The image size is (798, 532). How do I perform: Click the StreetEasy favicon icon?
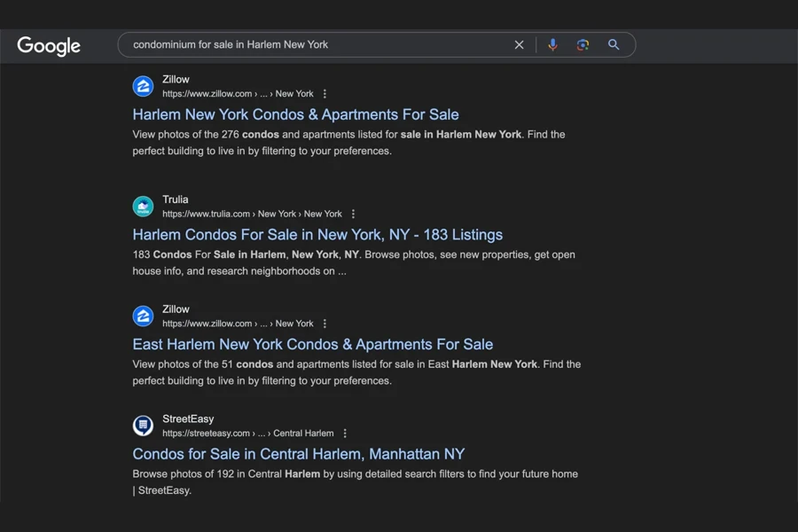(x=143, y=426)
